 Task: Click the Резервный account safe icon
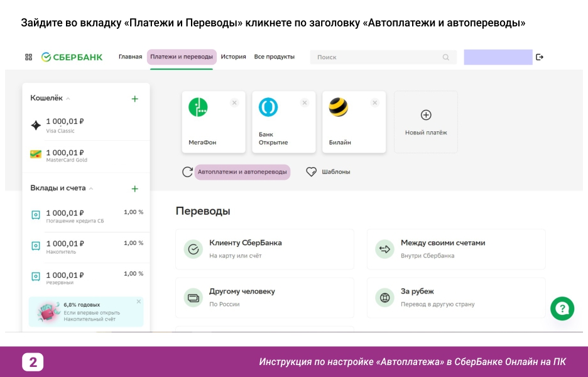click(36, 277)
